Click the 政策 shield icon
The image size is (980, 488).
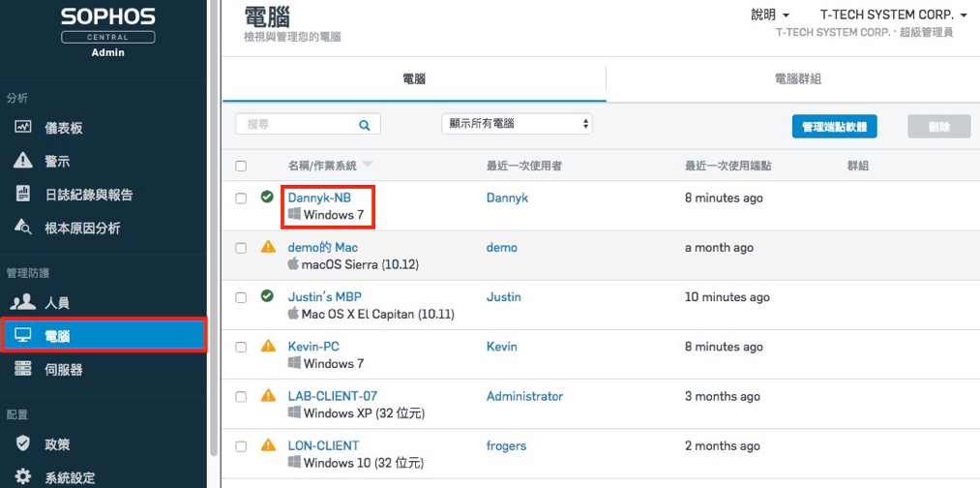[x=22, y=443]
